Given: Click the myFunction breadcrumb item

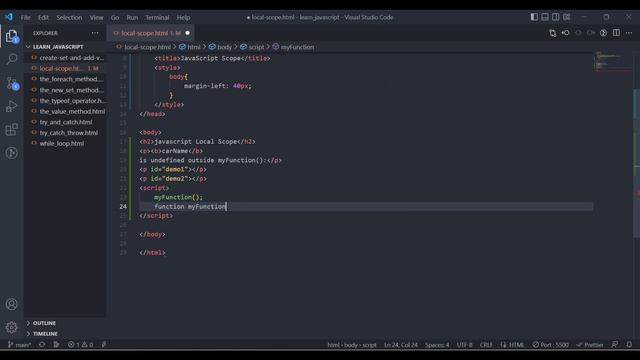Looking at the screenshot, I should pyautogui.click(x=293, y=47).
